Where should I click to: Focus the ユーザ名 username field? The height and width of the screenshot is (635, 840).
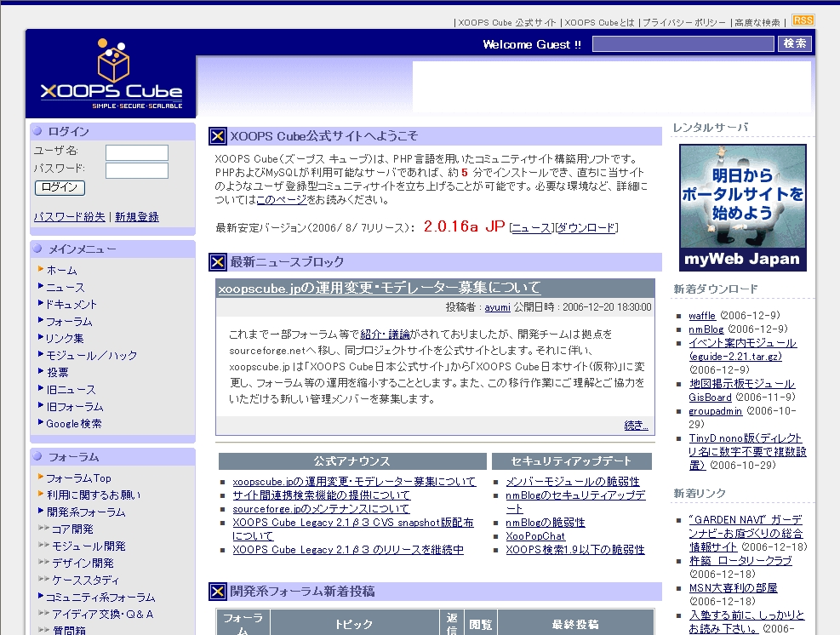coord(137,152)
